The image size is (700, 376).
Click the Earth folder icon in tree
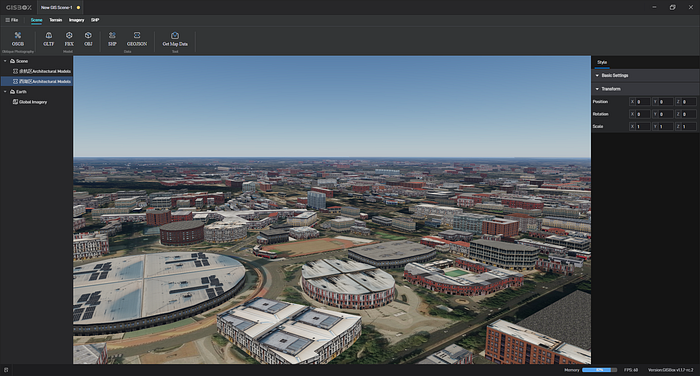tap(12, 92)
